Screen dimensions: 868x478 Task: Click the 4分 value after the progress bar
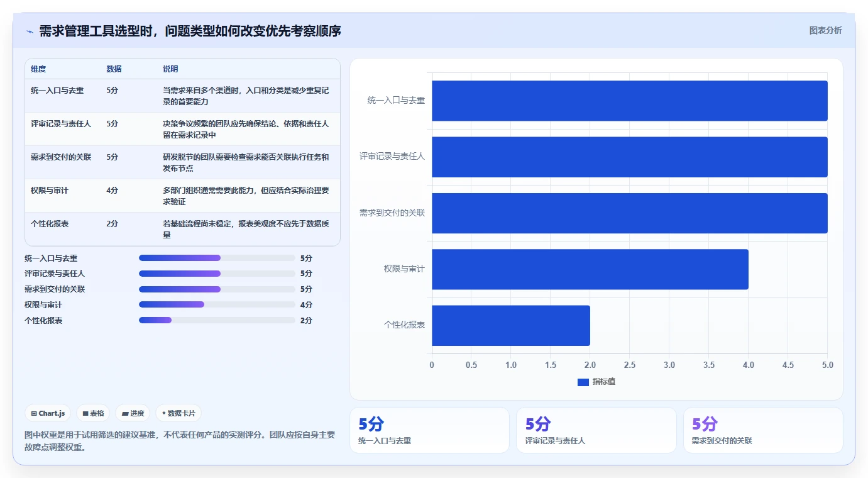306,304
